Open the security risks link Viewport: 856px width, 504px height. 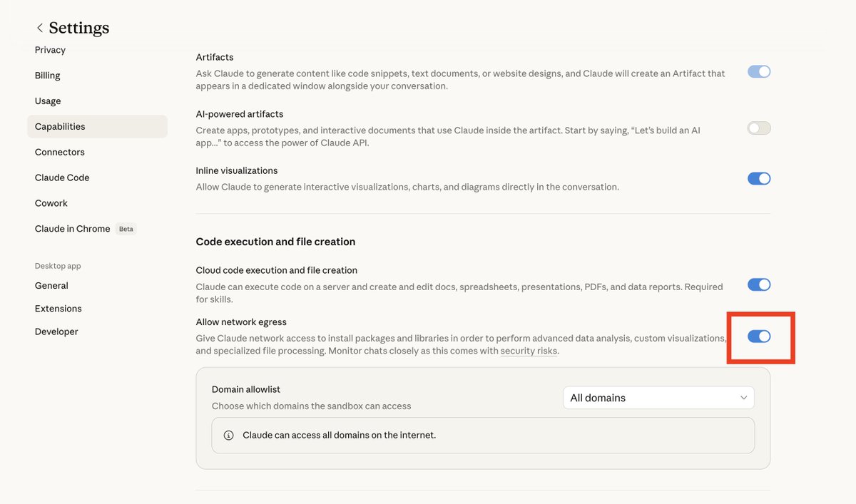click(x=529, y=351)
